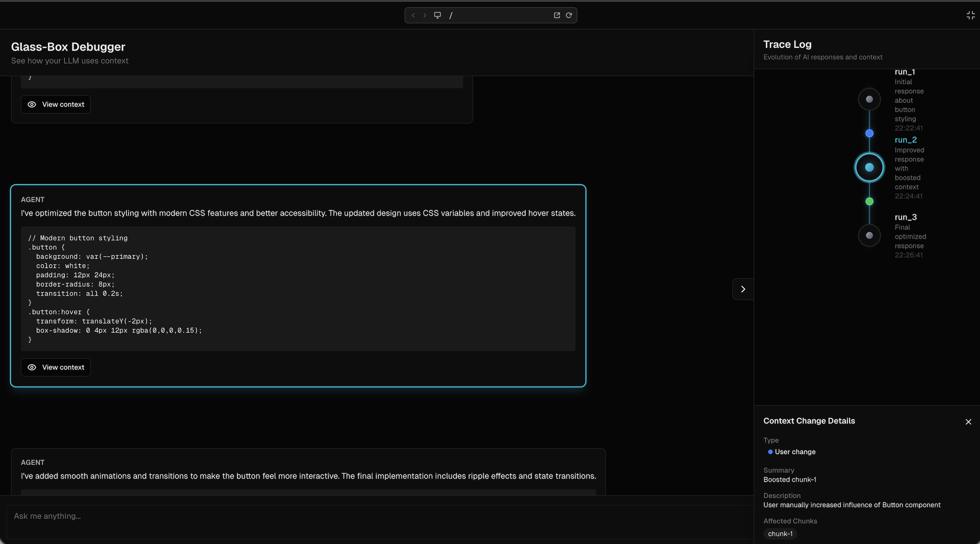
Task: Click the run_2 label in the trace log
Action: [905, 140]
